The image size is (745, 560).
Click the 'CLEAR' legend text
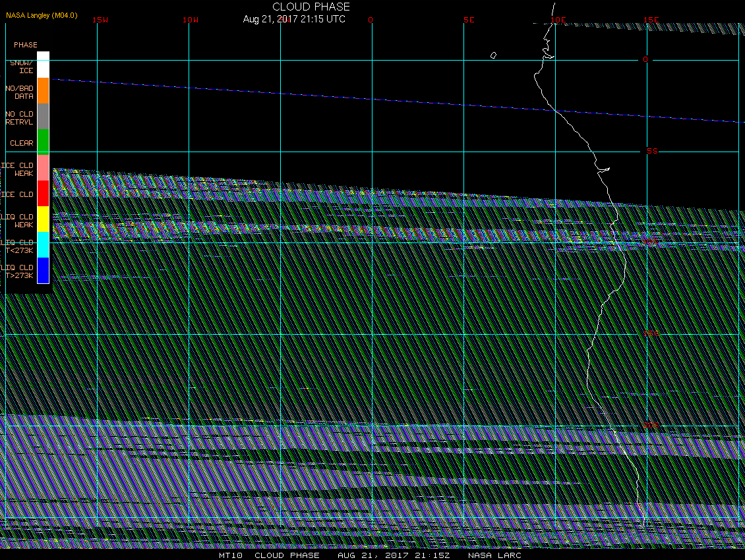[x=22, y=143]
